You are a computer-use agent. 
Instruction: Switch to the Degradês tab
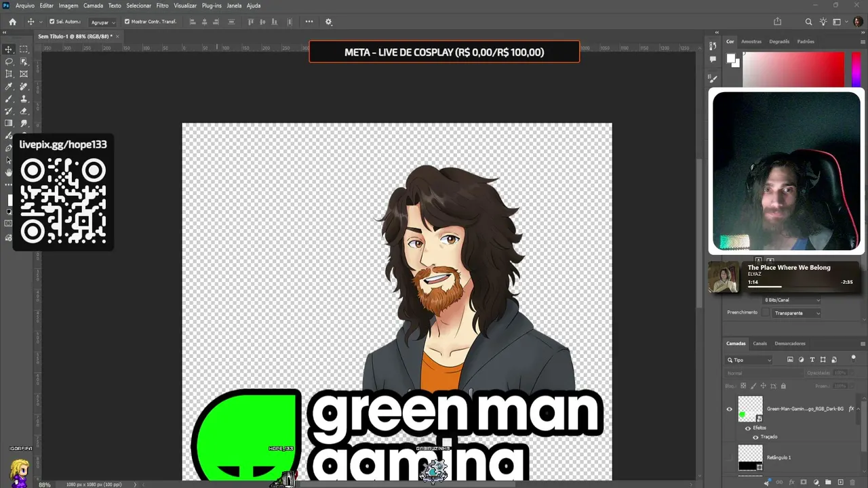(x=779, y=41)
